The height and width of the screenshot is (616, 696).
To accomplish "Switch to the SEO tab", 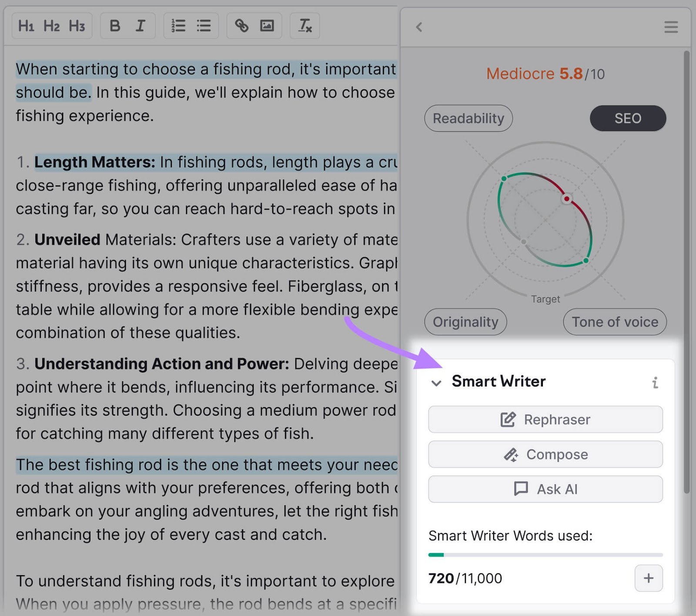I will coord(628,118).
